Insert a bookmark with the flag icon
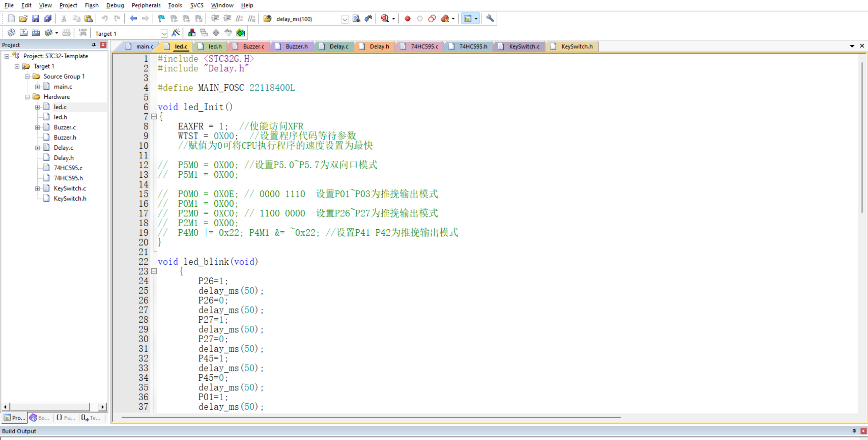 tap(162, 19)
